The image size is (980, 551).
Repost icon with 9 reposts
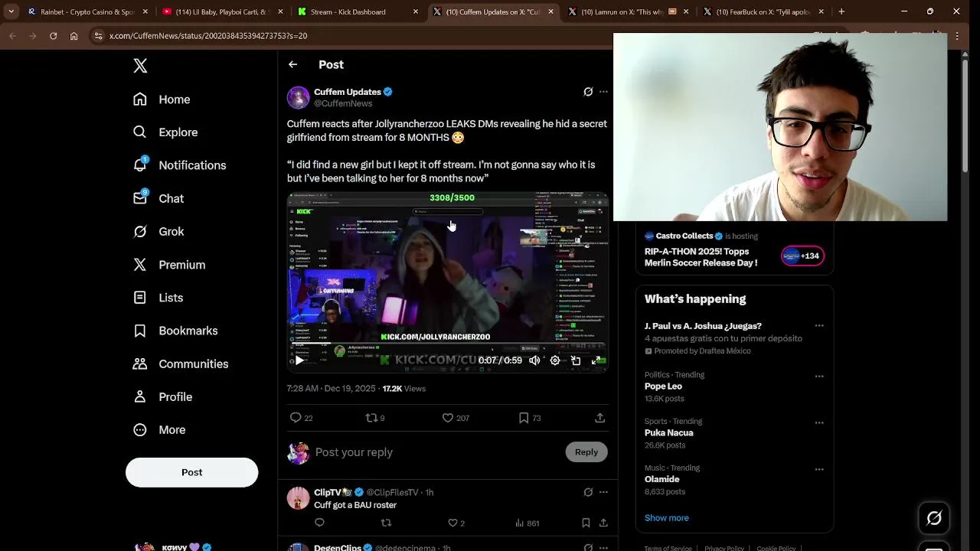pos(371,418)
